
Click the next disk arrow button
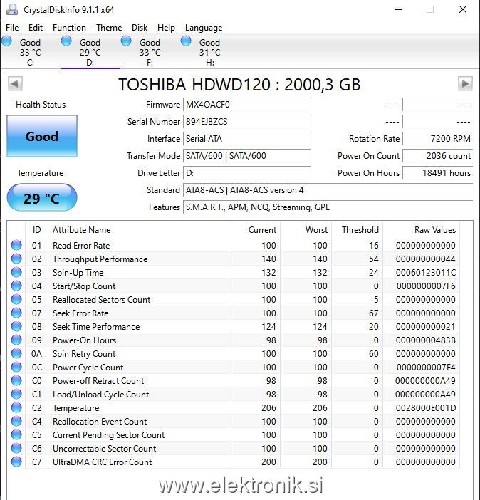(465, 84)
